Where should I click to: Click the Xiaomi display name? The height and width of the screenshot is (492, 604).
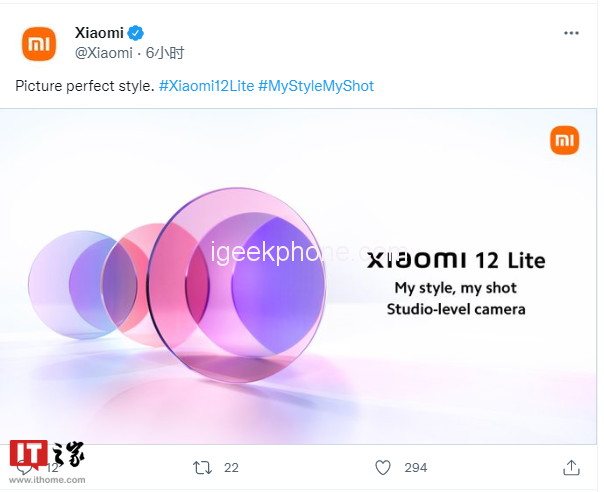(x=99, y=33)
